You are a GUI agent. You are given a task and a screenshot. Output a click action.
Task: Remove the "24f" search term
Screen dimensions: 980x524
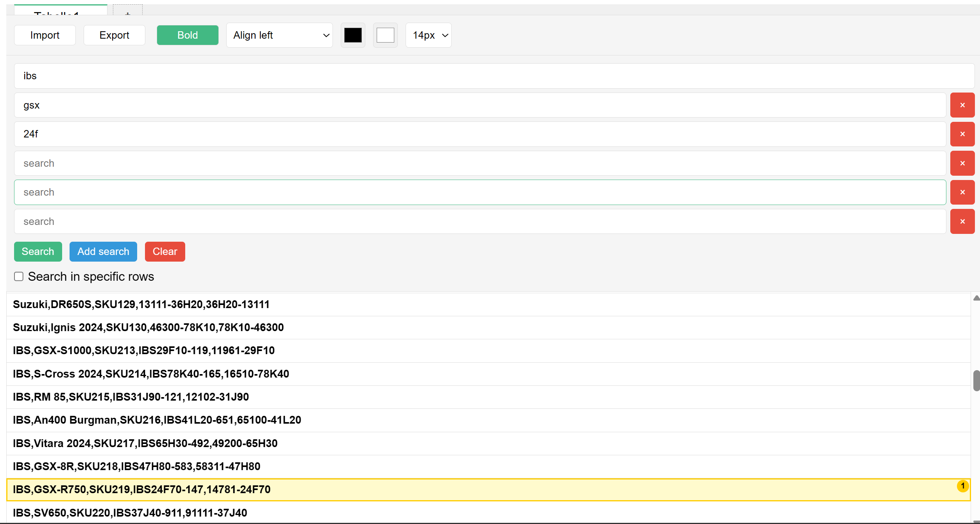(x=962, y=134)
